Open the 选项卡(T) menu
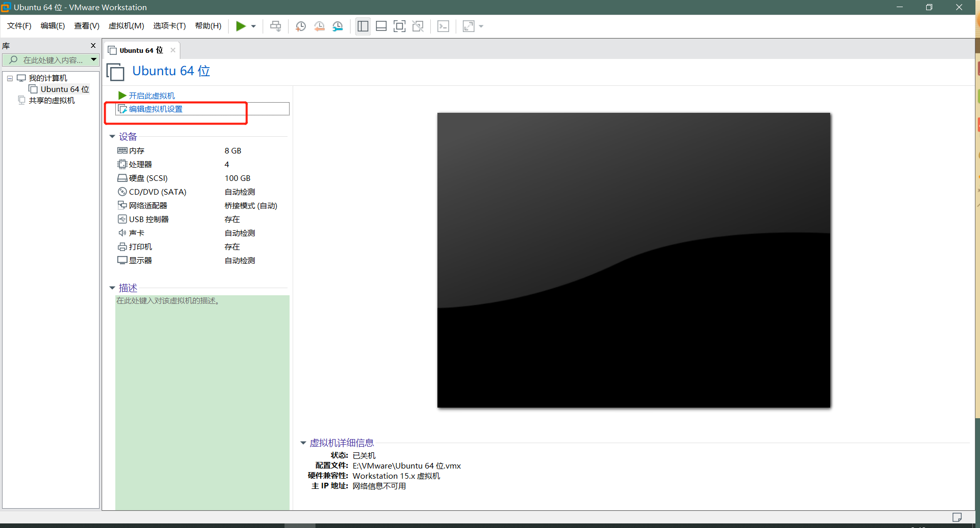Image resolution: width=980 pixels, height=528 pixels. click(170, 26)
